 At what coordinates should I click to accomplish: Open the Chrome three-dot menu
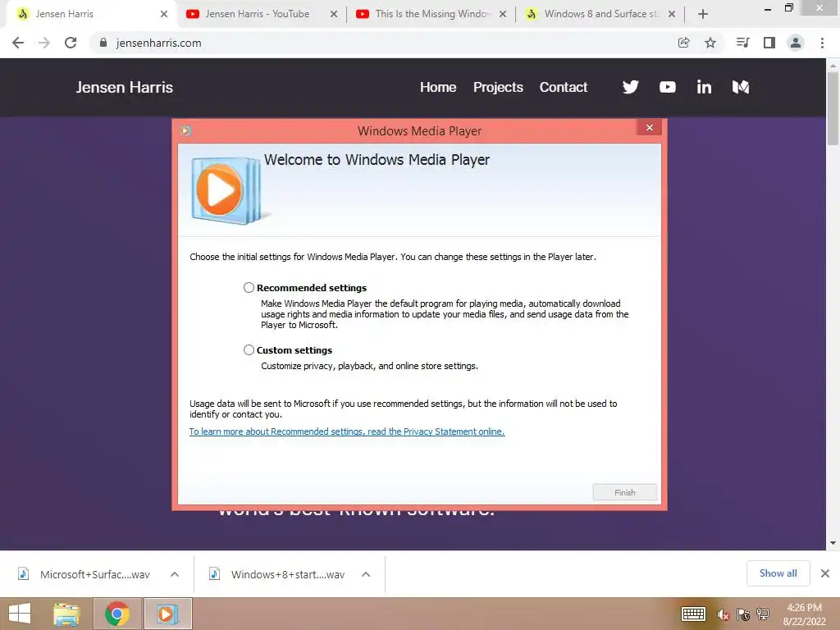click(x=822, y=43)
